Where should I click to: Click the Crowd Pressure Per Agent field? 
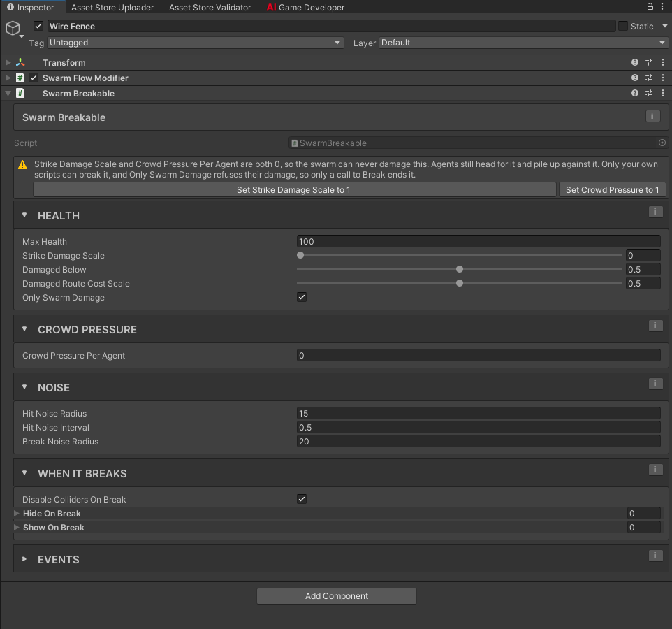coord(479,355)
